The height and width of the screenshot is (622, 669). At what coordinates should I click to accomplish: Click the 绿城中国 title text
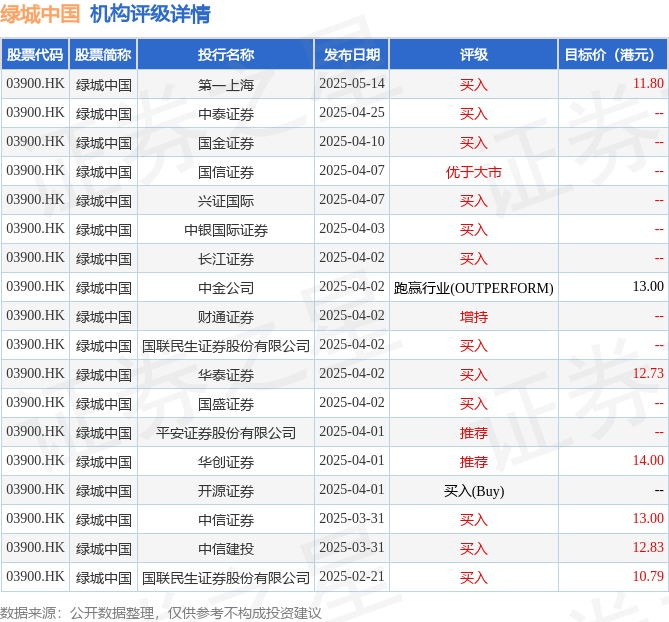(40, 14)
